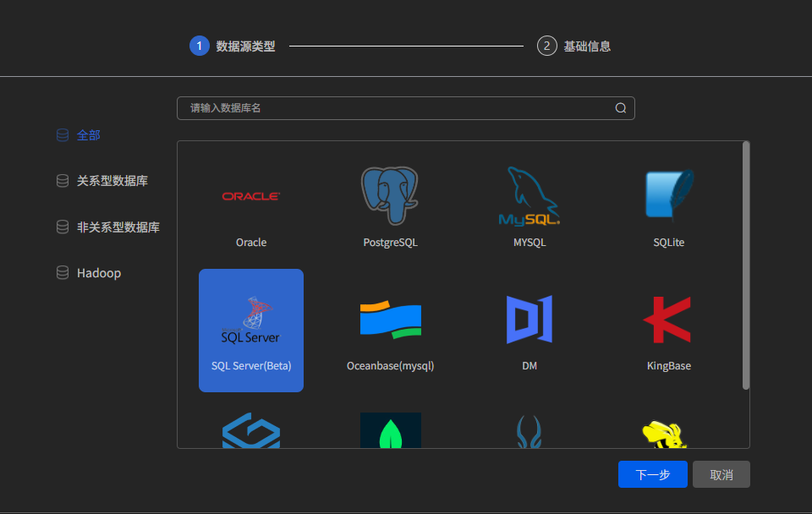Viewport: 812px width, 514px height.
Task: Click the SQLite label text
Action: [668, 243]
